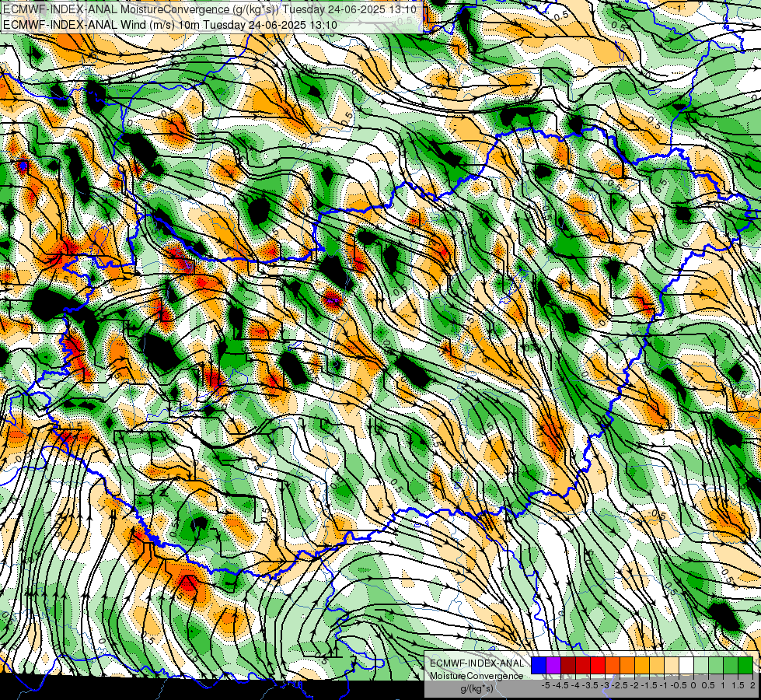Click the 'Wind (m/s) 10m' title line

coord(169,24)
